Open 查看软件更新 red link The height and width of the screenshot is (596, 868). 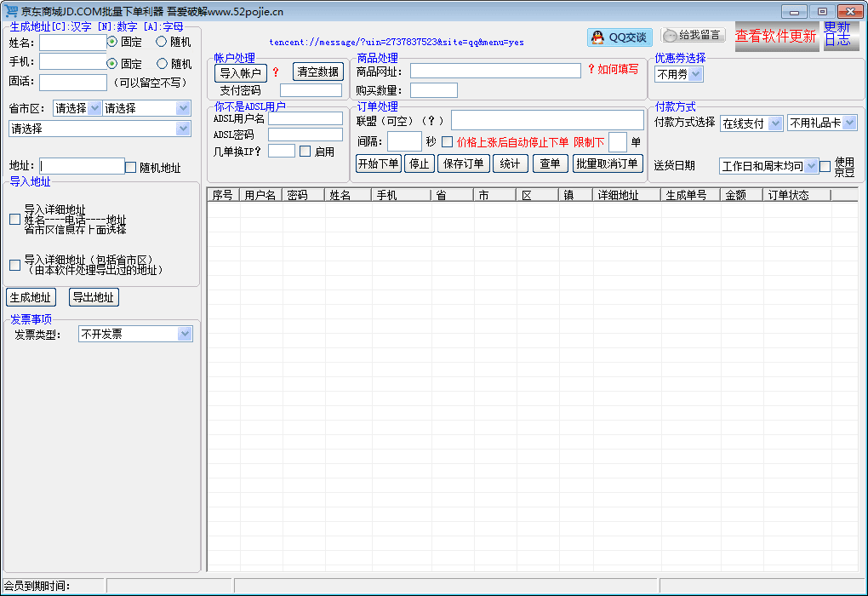pyautogui.click(x=775, y=36)
